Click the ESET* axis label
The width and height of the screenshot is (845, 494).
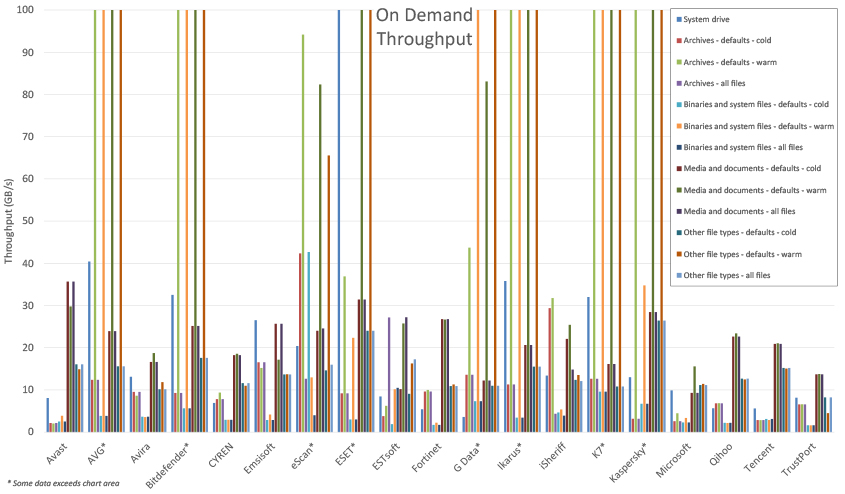[x=347, y=455]
